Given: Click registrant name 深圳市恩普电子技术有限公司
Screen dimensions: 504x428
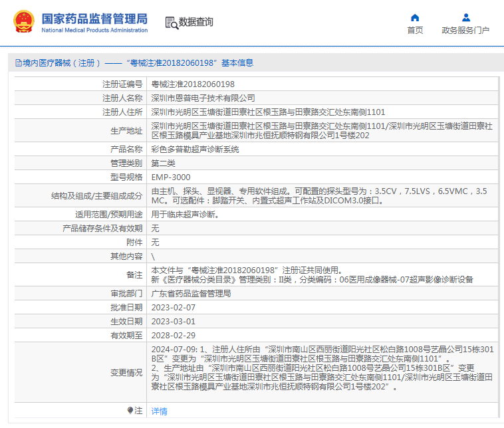Looking at the screenshot, I should [203, 98].
